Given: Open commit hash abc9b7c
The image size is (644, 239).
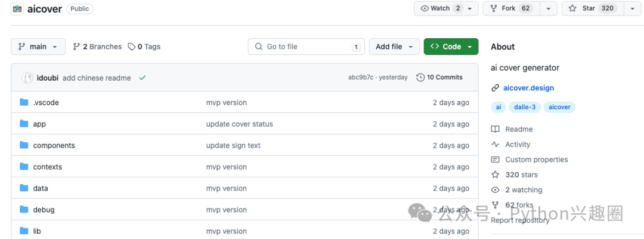Looking at the screenshot, I should [x=361, y=77].
